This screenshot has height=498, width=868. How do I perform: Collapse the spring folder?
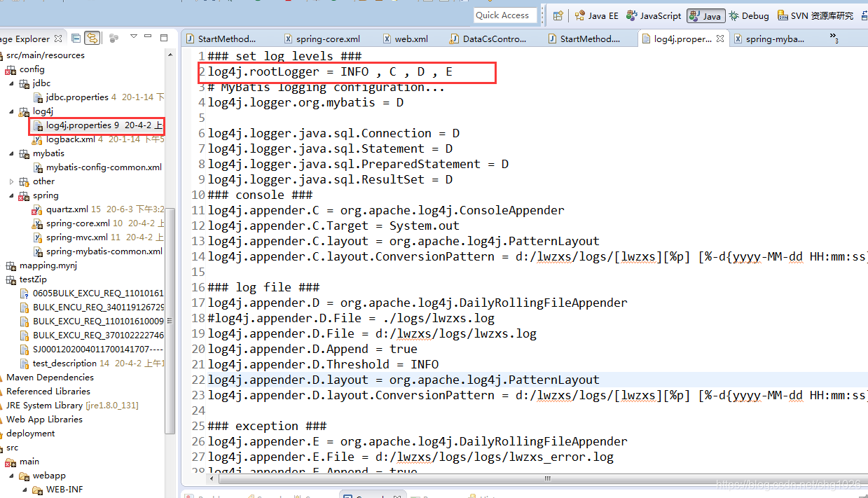(11, 195)
